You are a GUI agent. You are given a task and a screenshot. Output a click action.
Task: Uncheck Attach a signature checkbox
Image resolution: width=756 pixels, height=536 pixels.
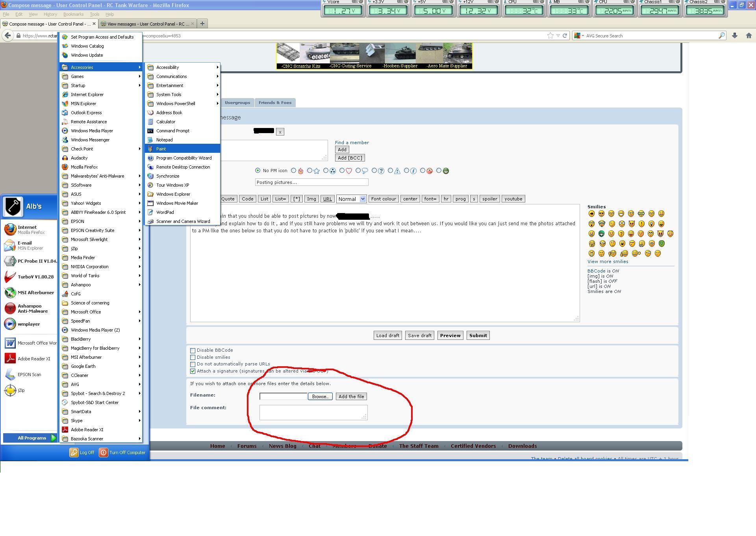coord(193,371)
